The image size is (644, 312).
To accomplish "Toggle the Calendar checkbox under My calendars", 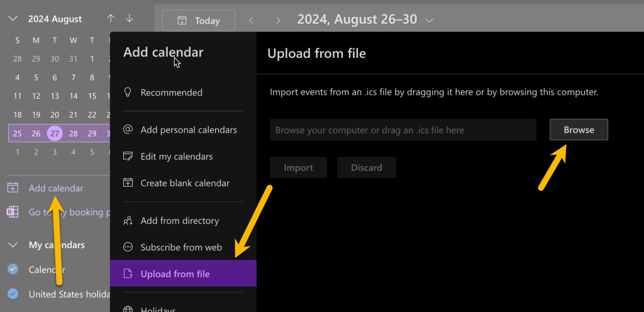I will (x=13, y=269).
